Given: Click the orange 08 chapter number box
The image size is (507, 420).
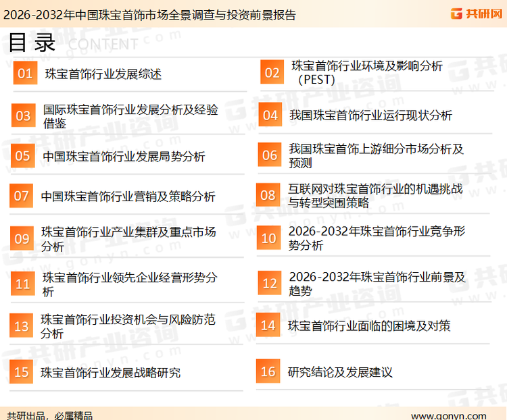Looking at the screenshot, I should coord(268,195).
